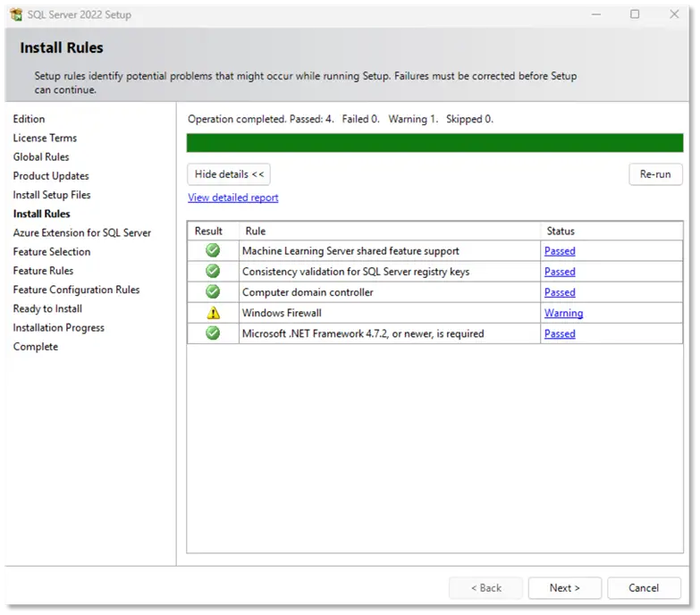Click green check icon for .NET Framework rule
Screen dimensions: 700x615
point(213,333)
